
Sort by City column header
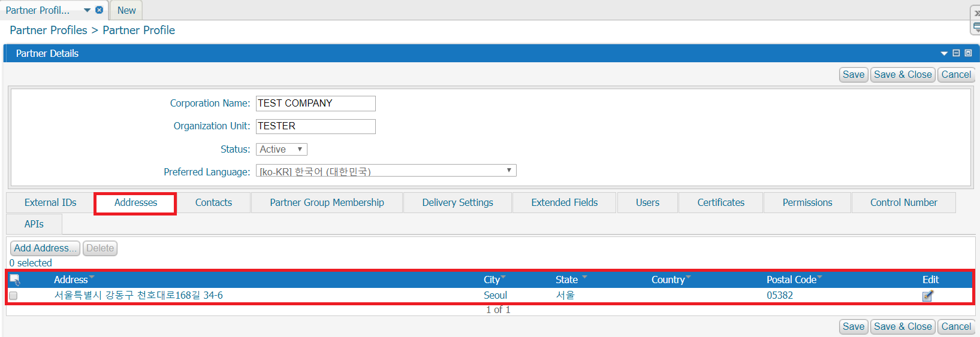pos(491,280)
